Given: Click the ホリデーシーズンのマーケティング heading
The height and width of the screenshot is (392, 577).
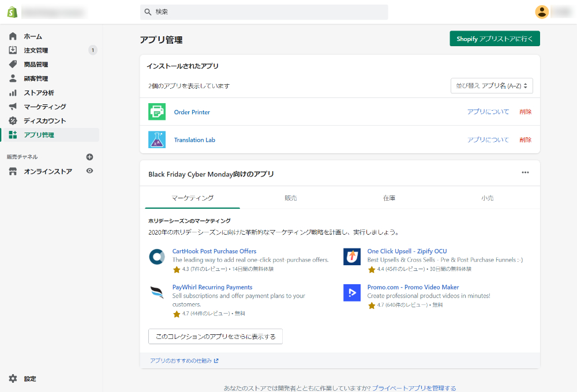Looking at the screenshot, I should [189, 221].
